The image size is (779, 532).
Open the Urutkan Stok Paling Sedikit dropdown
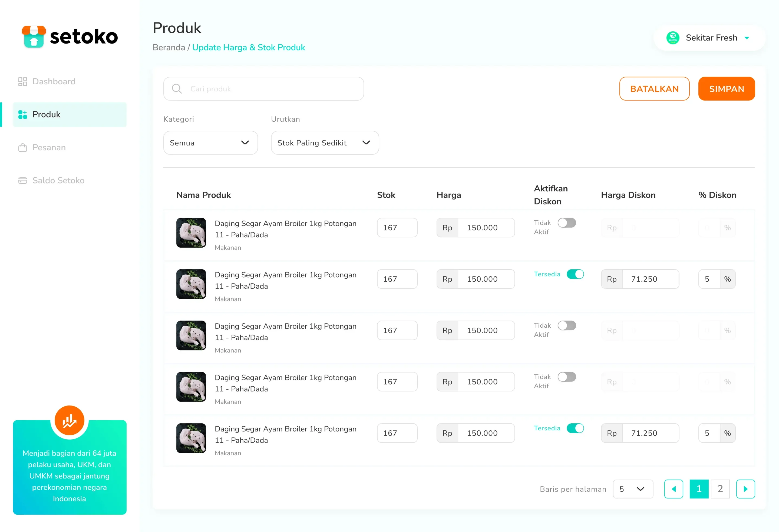[325, 143]
